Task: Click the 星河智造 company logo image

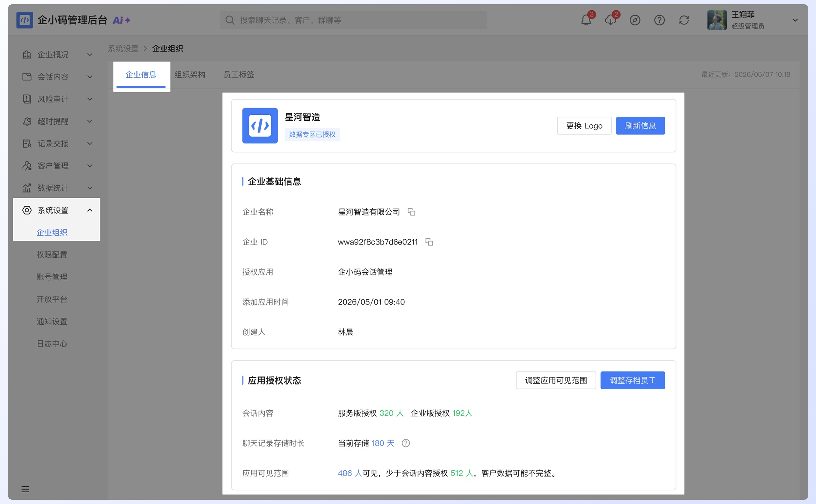Action: coord(260,126)
